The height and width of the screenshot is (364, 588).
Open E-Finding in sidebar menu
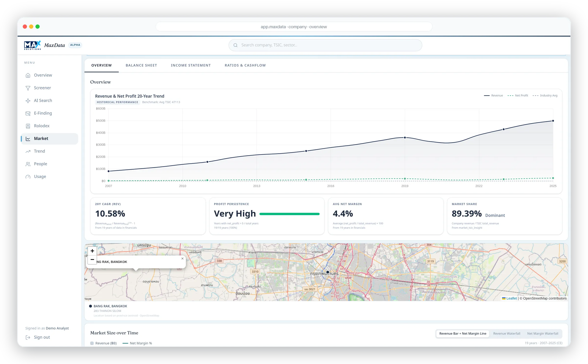coord(49,113)
